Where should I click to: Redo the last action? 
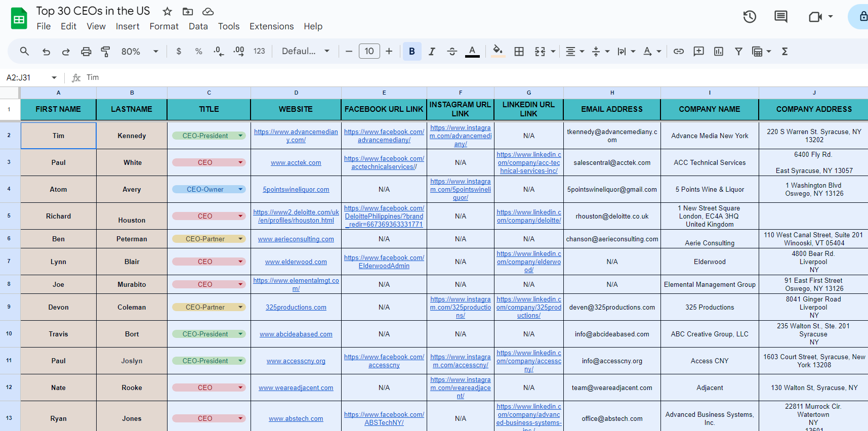(66, 51)
